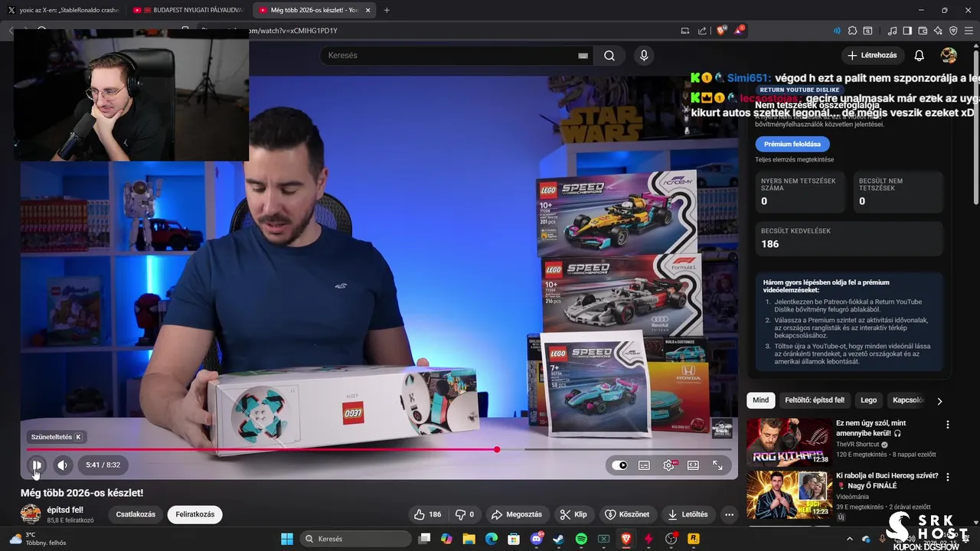Show hidden system tray icons chevron

click(x=849, y=539)
